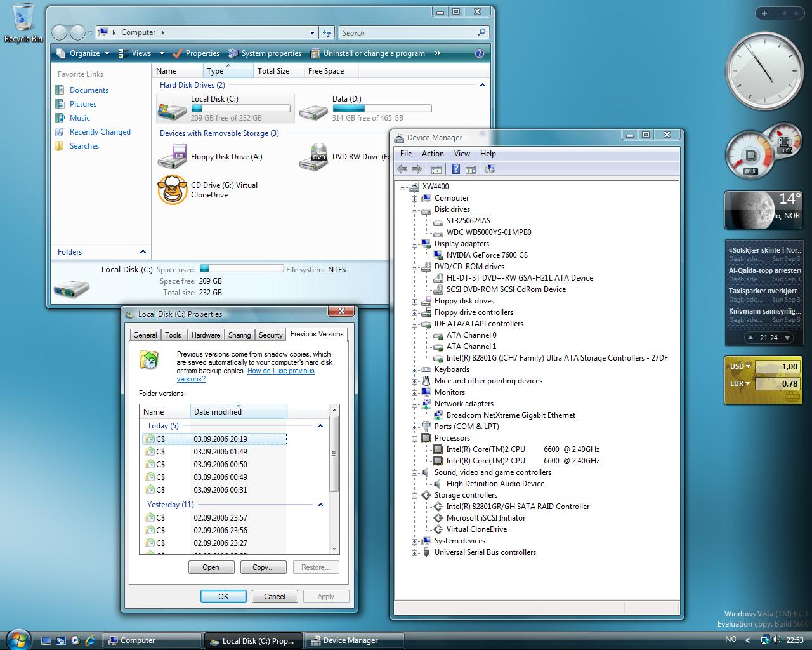This screenshot has width=812, height=650.
Task: Switch to the Security tab
Action: pyautogui.click(x=270, y=335)
